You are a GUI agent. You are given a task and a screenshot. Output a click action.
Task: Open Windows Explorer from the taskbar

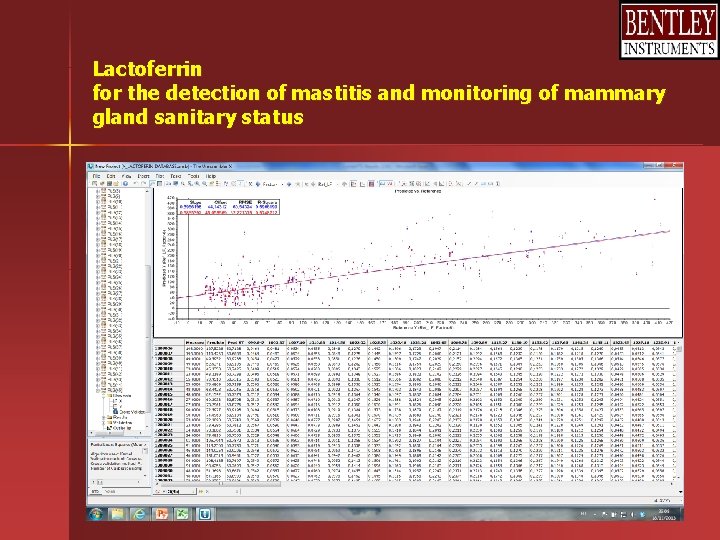click(117, 514)
